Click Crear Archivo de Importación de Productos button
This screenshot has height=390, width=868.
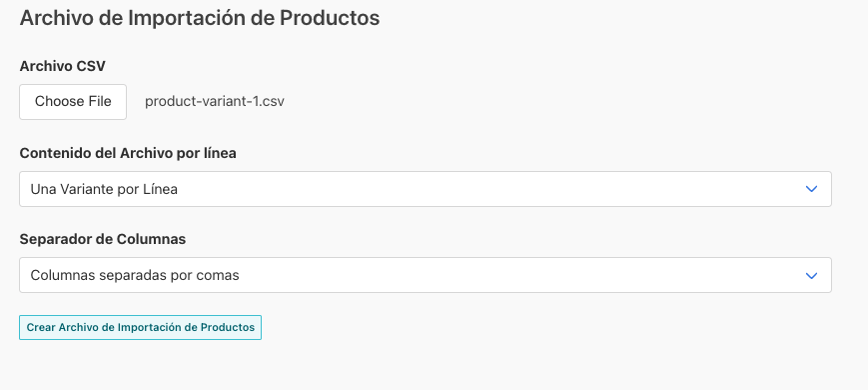pyautogui.click(x=140, y=327)
